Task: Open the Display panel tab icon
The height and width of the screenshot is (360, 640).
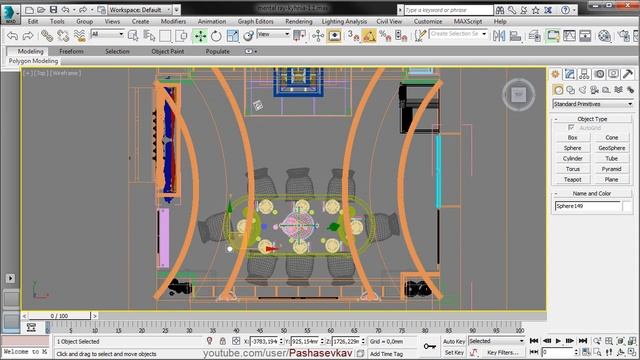Action: point(613,74)
